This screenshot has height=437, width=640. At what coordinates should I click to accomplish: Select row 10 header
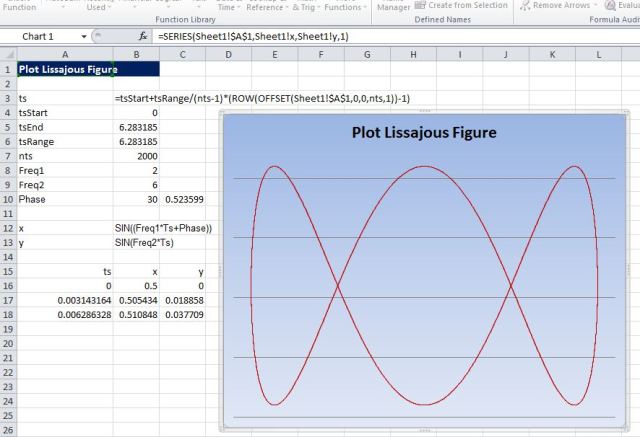7,200
